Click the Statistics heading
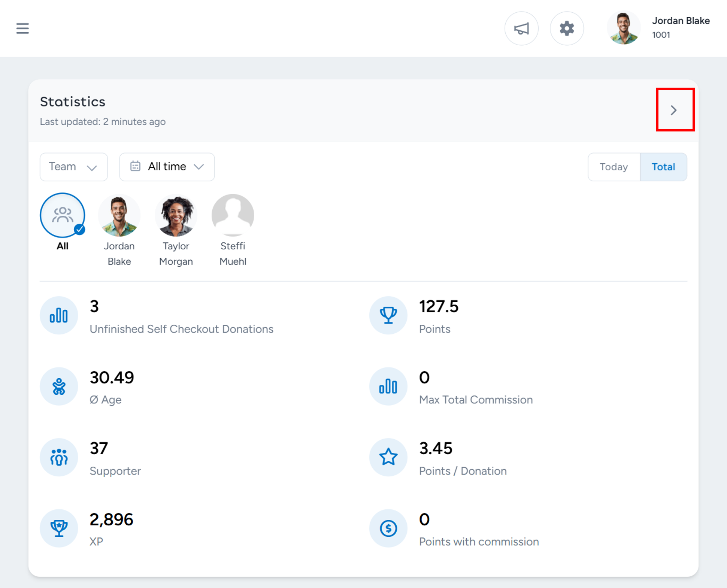The height and width of the screenshot is (588, 727). coord(73,102)
